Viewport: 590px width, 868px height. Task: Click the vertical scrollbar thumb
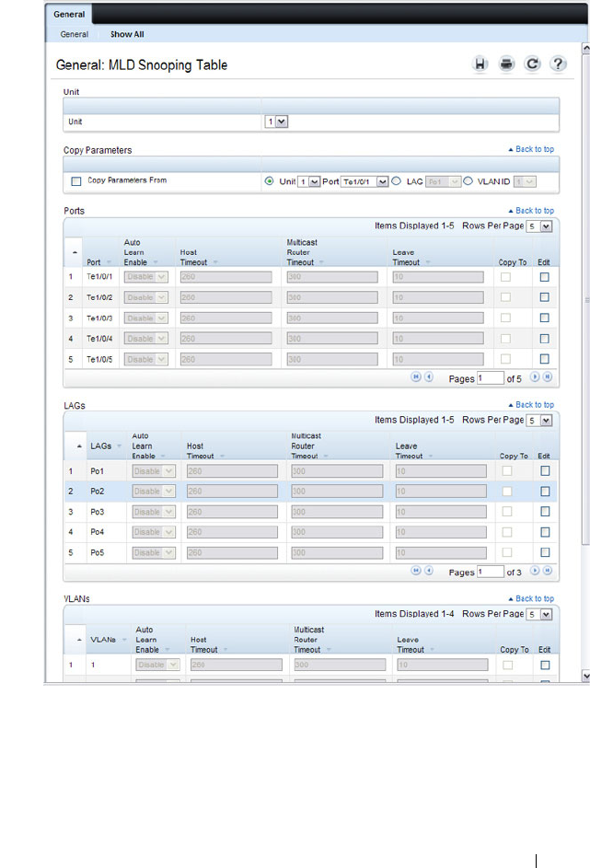click(586, 299)
